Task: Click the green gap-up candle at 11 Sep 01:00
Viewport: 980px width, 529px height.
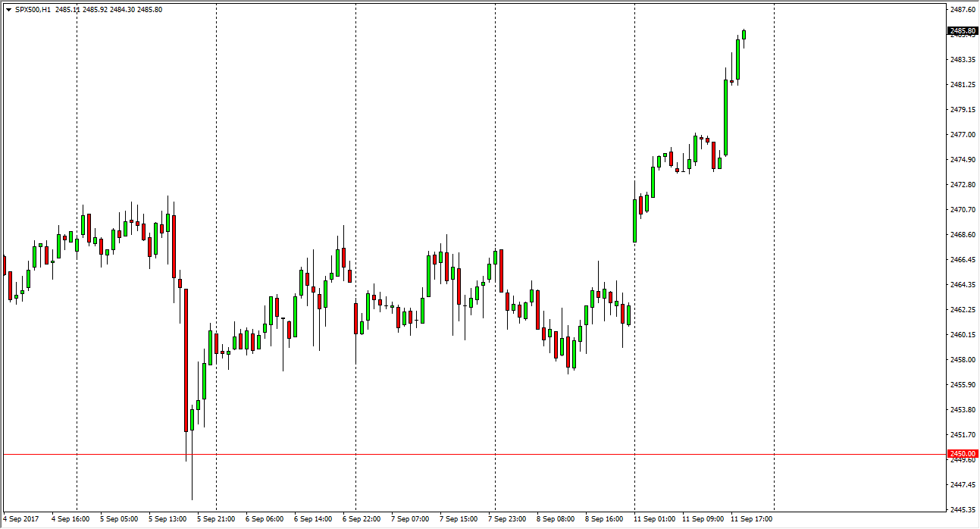Action: (x=634, y=221)
